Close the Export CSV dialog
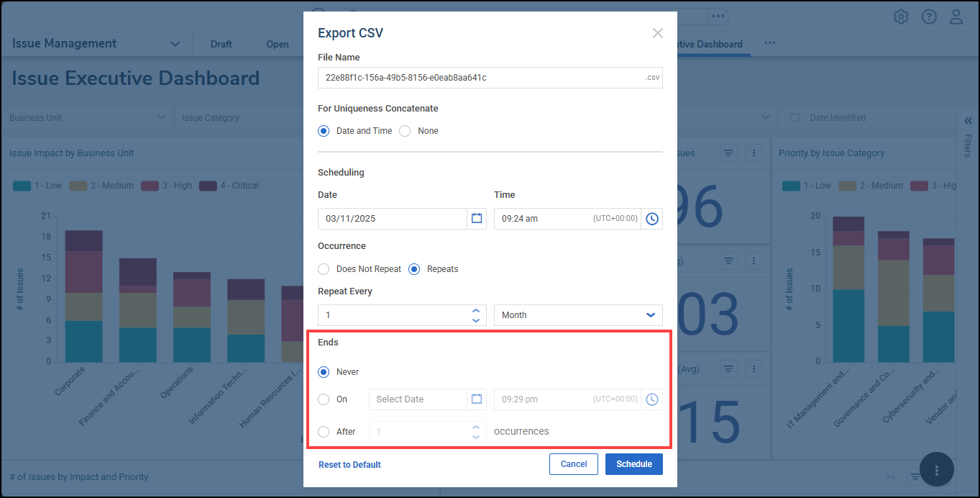 pyautogui.click(x=657, y=33)
